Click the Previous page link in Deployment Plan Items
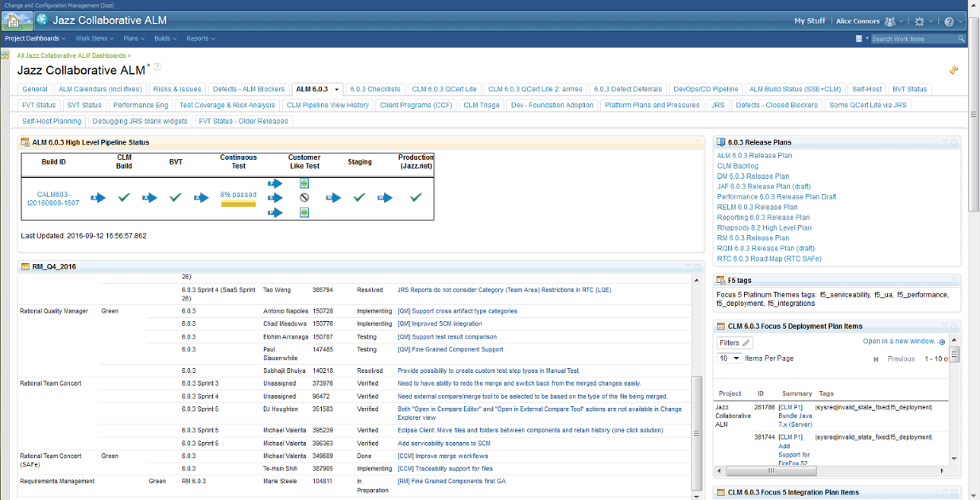 click(x=901, y=359)
